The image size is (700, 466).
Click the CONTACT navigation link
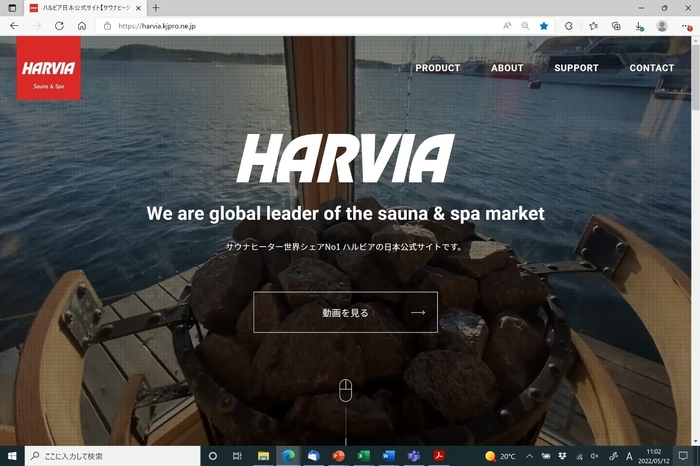coord(651,68)
